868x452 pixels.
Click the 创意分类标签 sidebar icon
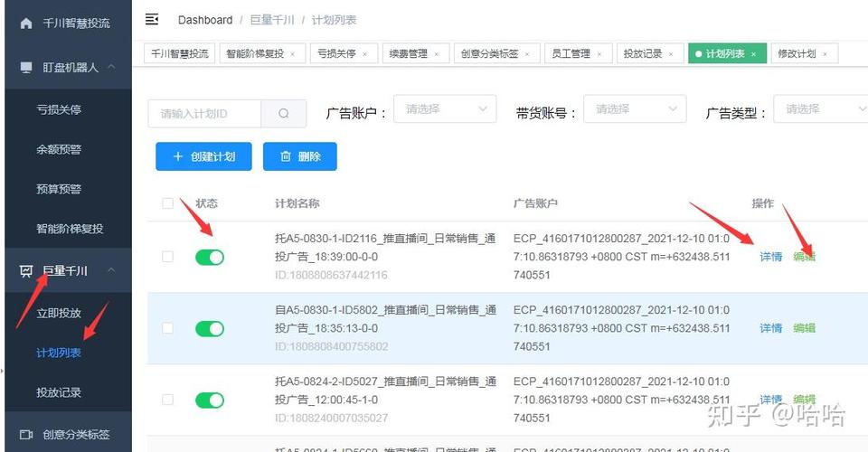(26, 434)
